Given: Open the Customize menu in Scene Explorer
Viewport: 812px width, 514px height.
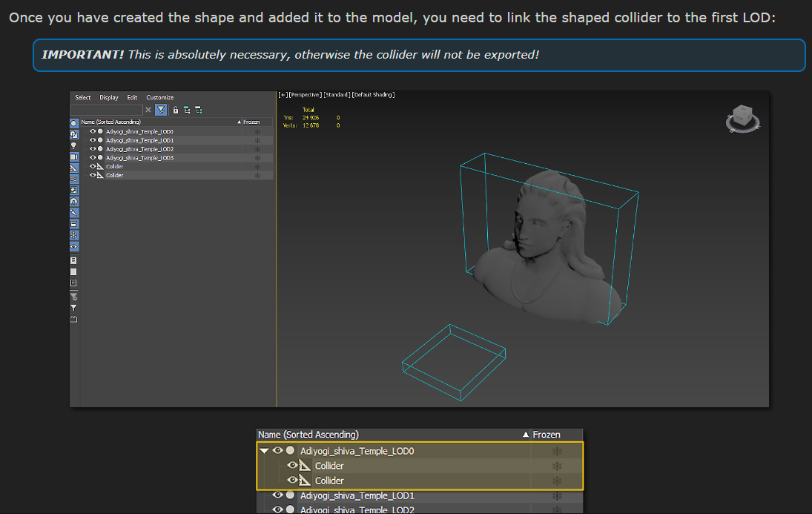Looking at the screenshot, I should (160, 97).
